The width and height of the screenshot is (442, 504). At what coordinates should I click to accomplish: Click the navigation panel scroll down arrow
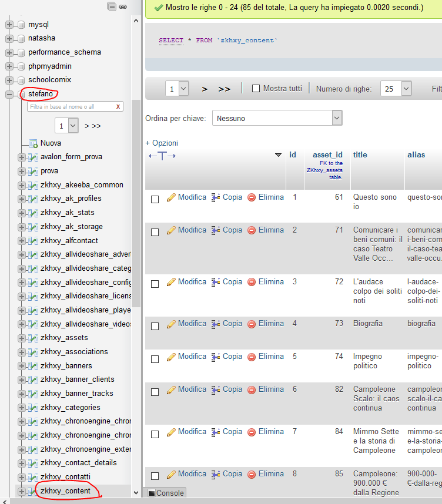(x=136, y=492)
